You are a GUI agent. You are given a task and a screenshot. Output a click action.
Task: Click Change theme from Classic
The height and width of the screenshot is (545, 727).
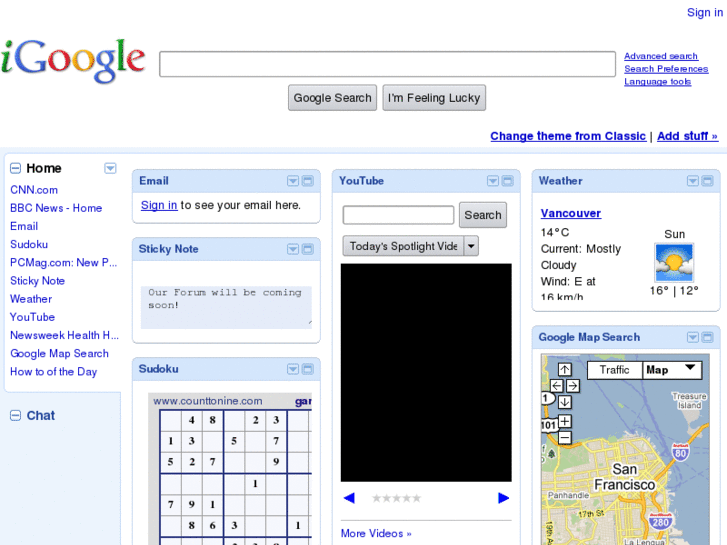pos(568,136)
